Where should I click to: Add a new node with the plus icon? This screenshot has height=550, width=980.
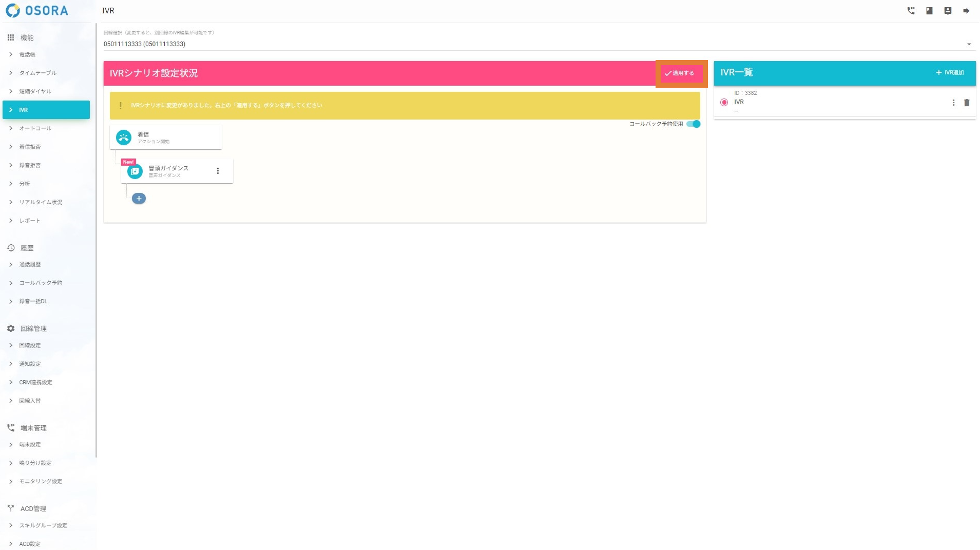139,199
